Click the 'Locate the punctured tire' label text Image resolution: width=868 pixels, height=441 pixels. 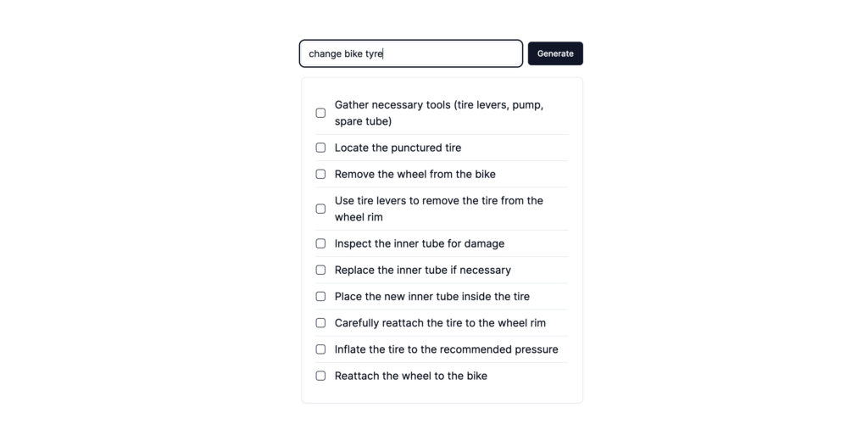(x=398, y=148)
